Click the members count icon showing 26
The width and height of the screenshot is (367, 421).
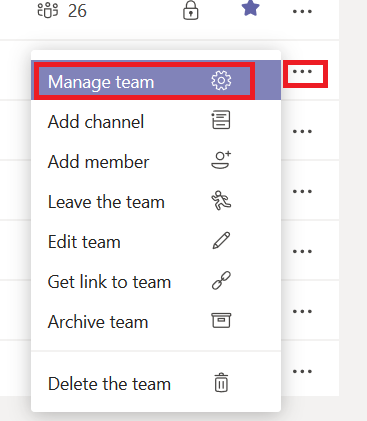point(47,10)
